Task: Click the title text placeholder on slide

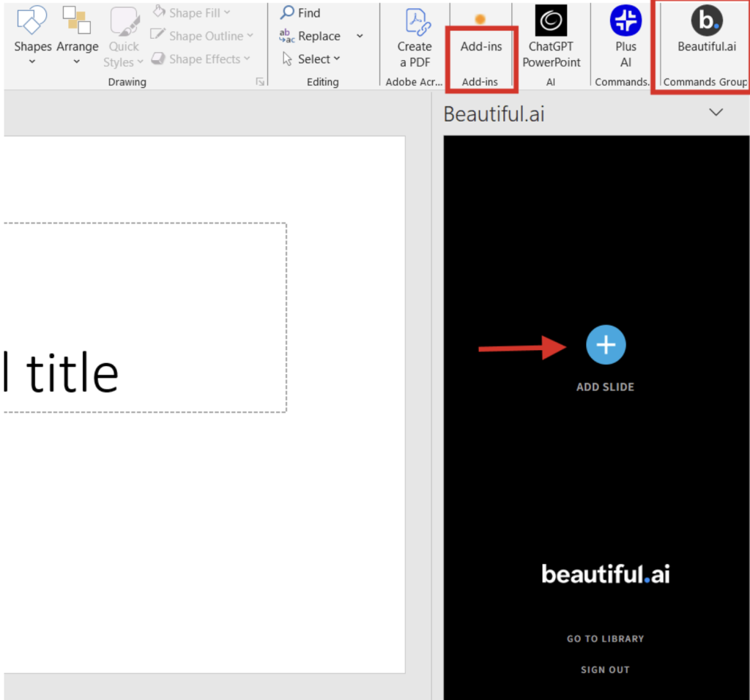Action: point(145,318)
